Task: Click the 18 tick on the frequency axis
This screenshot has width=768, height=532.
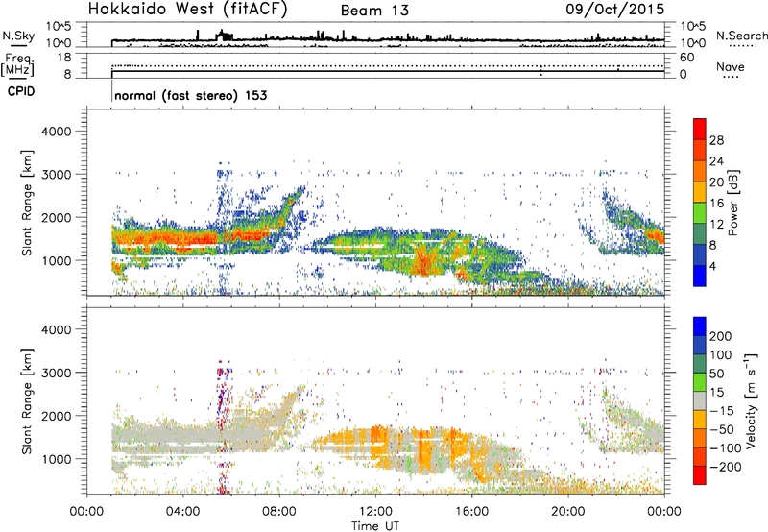Action: (64, 58)
